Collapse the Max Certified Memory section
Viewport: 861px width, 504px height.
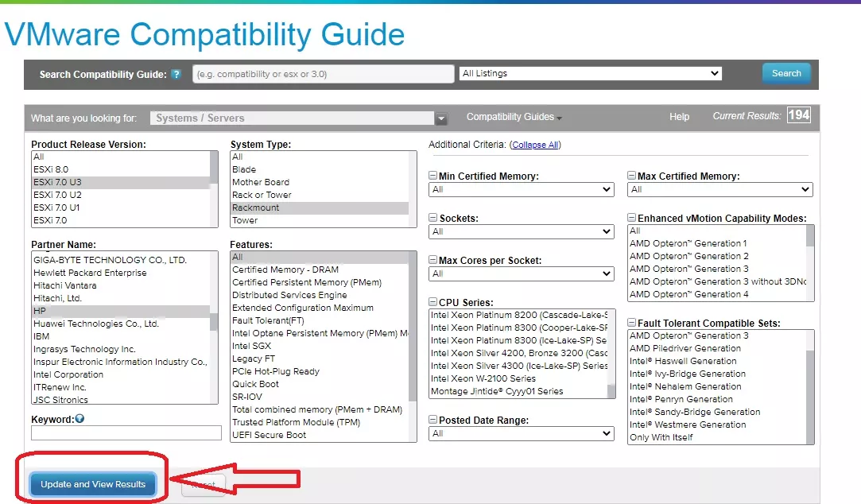click(631, 176)
